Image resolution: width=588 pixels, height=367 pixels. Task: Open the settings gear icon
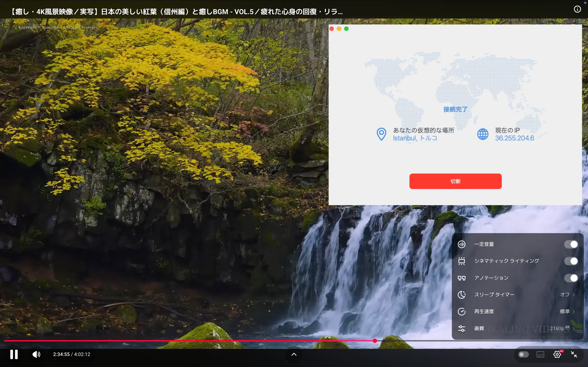pyautogui.click(x=557, y=354)
